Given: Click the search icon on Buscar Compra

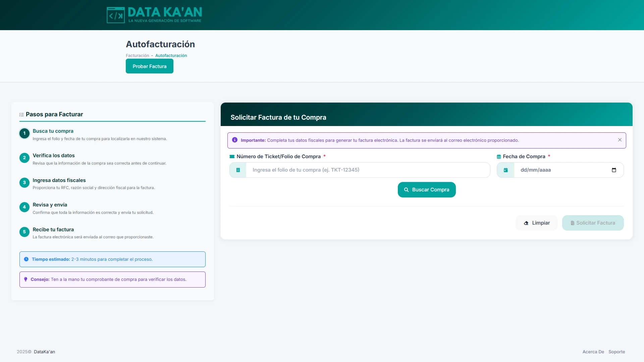Looking at the screenshot, I should point(406,189).
